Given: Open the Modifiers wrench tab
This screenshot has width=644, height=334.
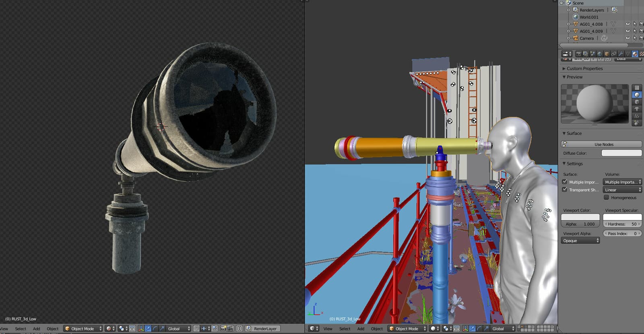Looking at the screenshot, I should pos(621,54).
